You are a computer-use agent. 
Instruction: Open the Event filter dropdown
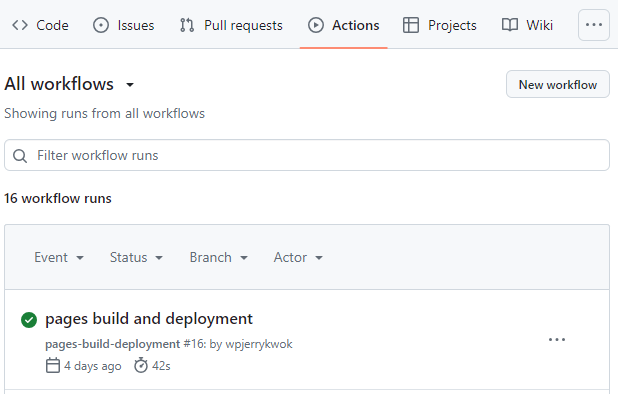59,257
